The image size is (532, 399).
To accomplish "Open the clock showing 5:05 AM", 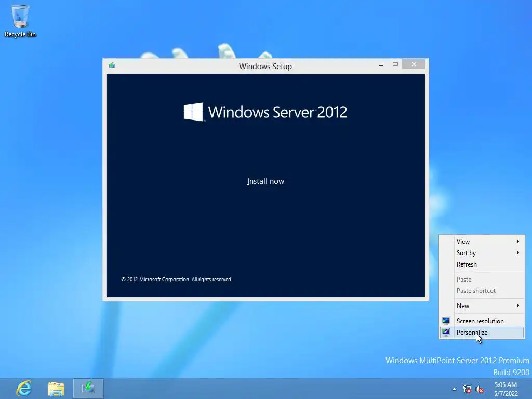I will [506, 389].
